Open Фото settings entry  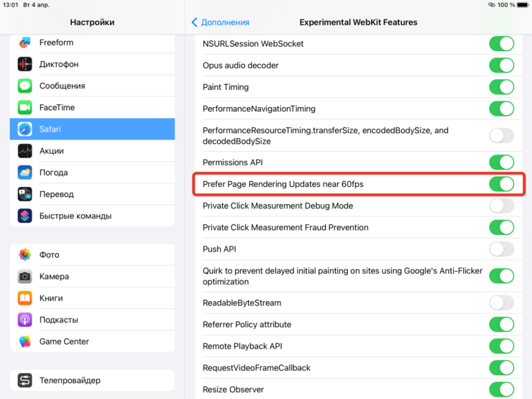pos(92,254)
